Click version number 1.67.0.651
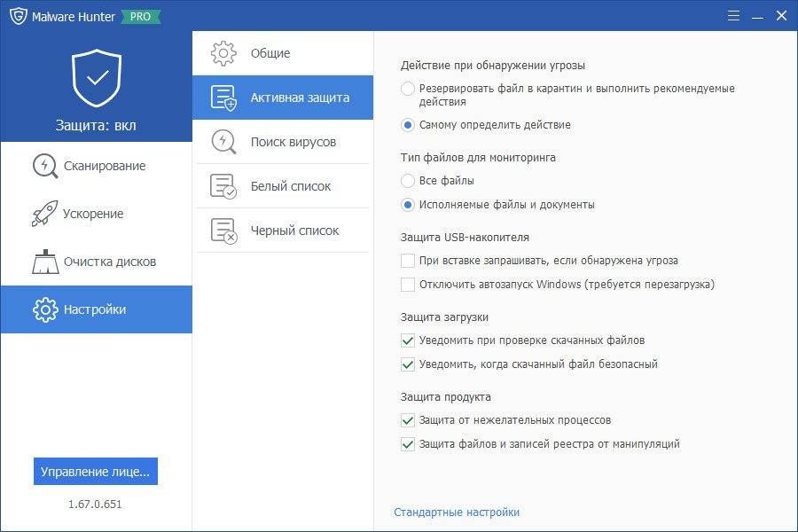 (x=95, y=505)
